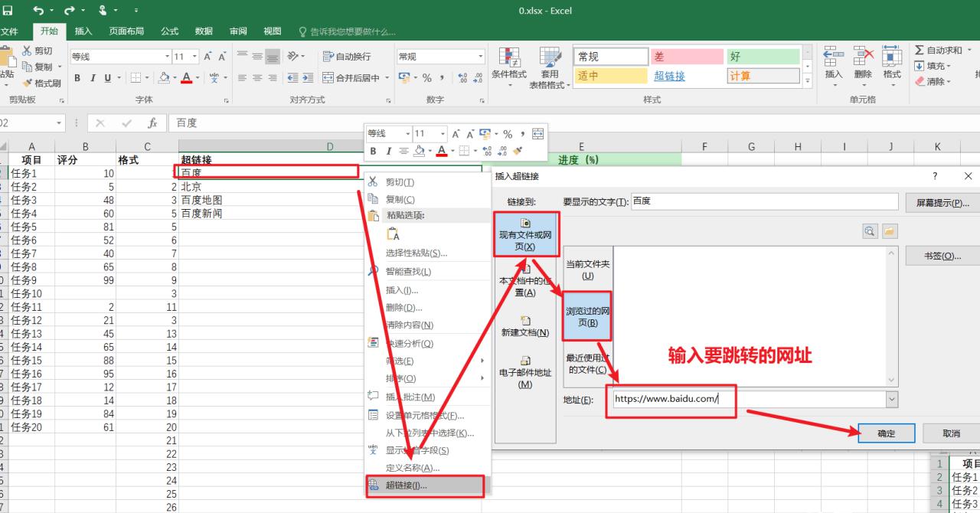Image resolution: width=980 pixels, height=513 pixels.
Task: Click Format as Table 套用表格格式 icon
Action: (x=550, y=57)
